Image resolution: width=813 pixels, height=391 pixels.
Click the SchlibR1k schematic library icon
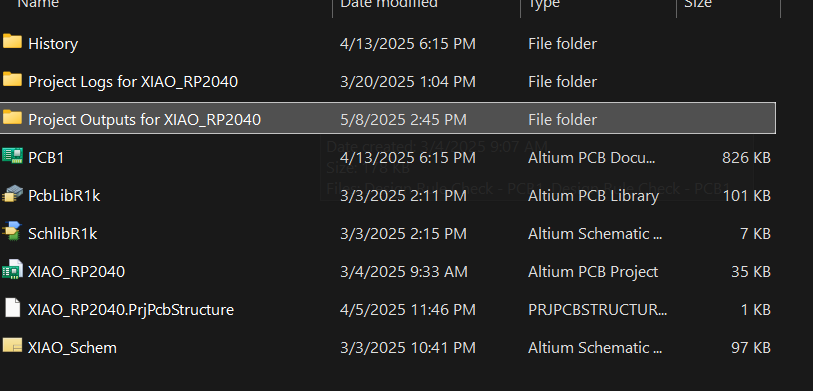(x=12, y=232)
